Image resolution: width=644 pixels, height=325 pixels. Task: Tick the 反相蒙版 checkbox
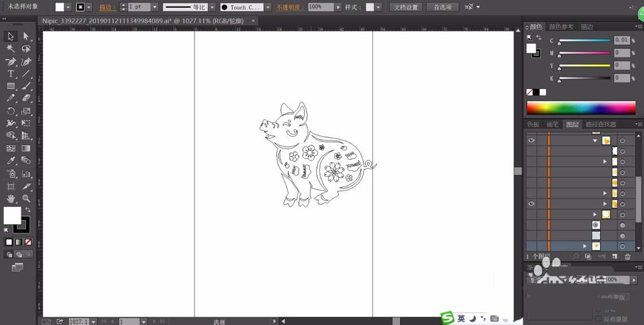(598, 319)
